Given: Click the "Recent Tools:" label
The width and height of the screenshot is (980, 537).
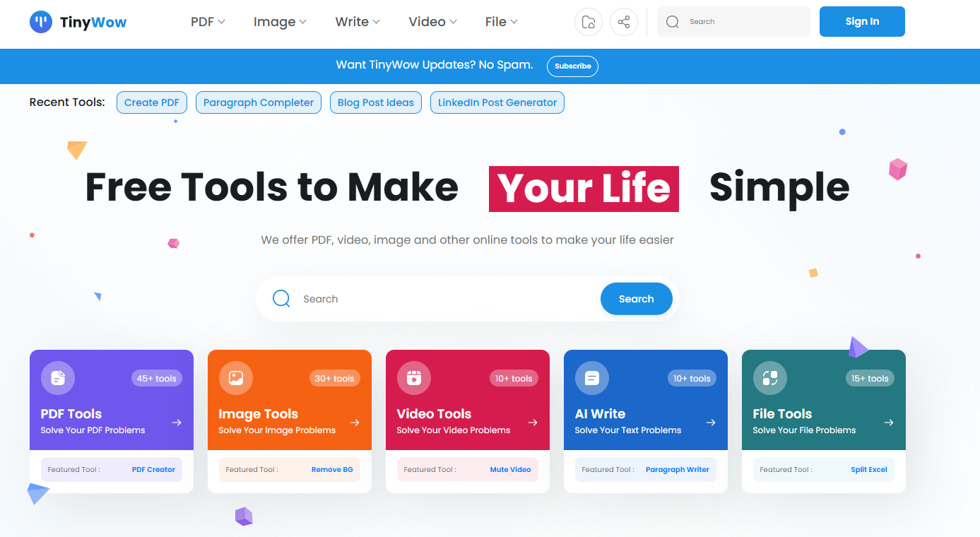Looking at the screenshot, I should click(x=67, y=102).
